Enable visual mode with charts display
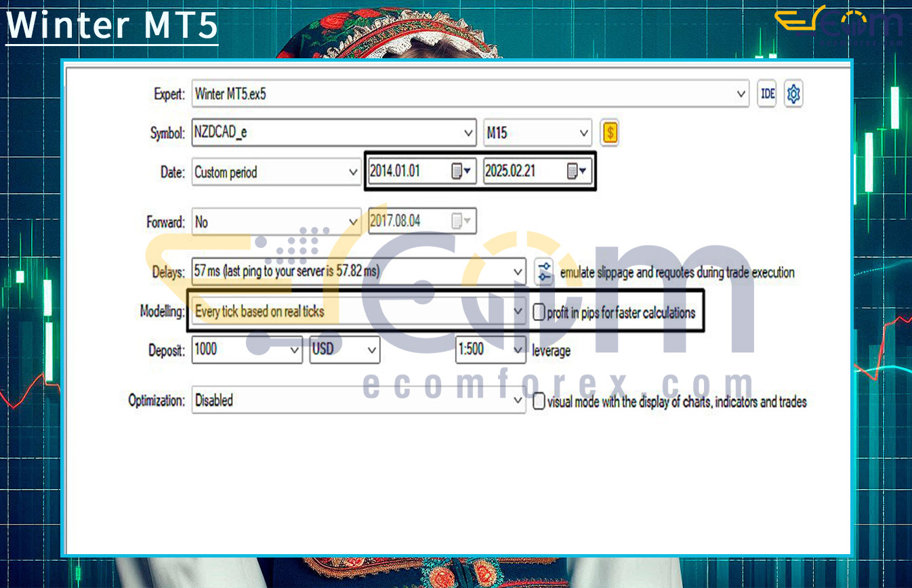Viewport: 912px width, 588px height. tap(539, 402)
